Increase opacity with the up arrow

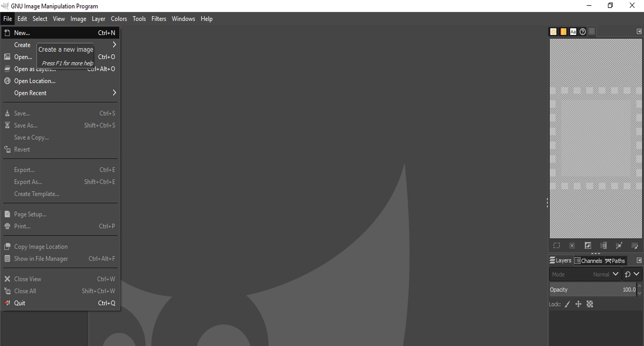pos(640,287)
